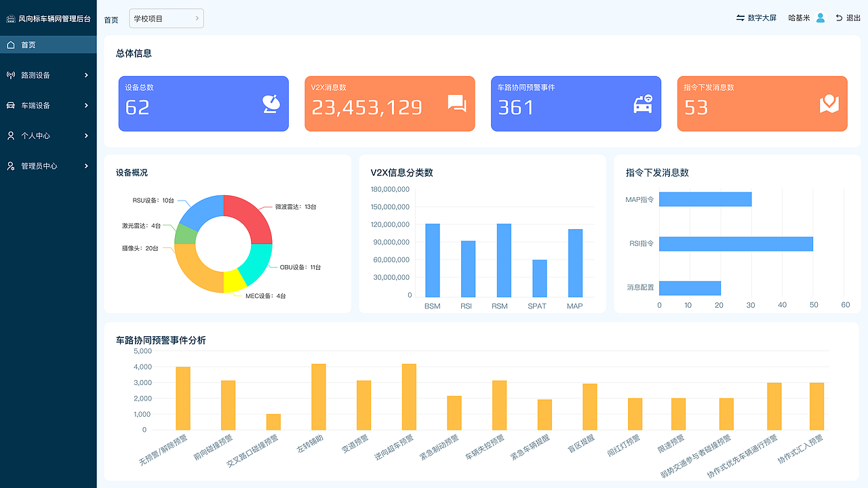Click the RSI bar in V2X chart

coord(468,268)
